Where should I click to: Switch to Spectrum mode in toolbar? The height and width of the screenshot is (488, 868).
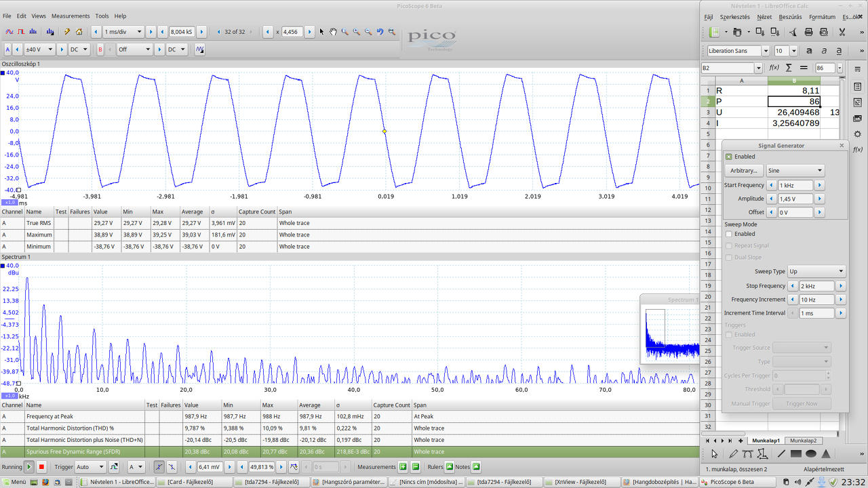(x=33, y=32)
